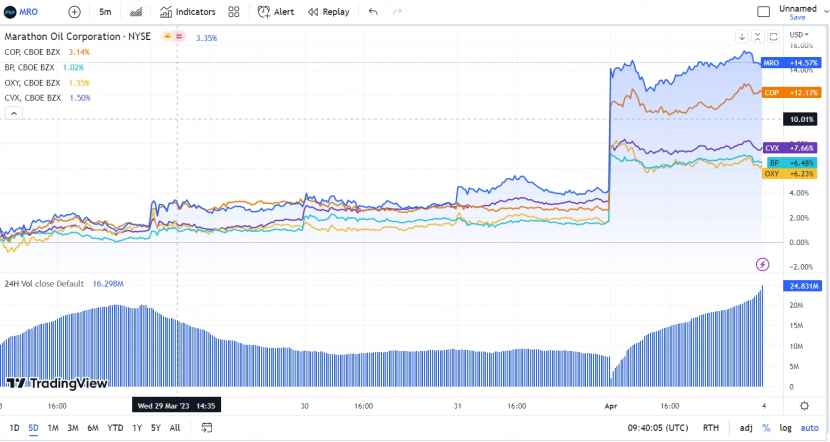Image resolution: width=830 pixels, height=442 pixels.
Task: Select the COP, CBOE BZX legend entry
Action: coord(34,52)
